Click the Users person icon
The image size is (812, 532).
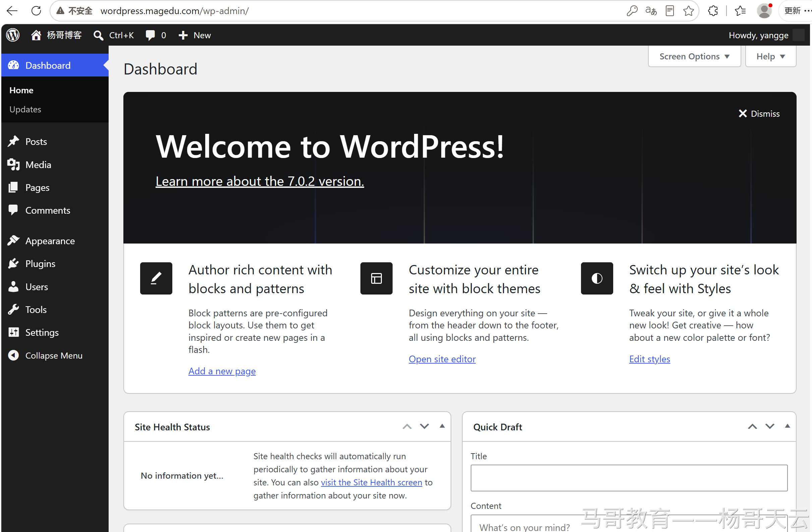(13, 286)
